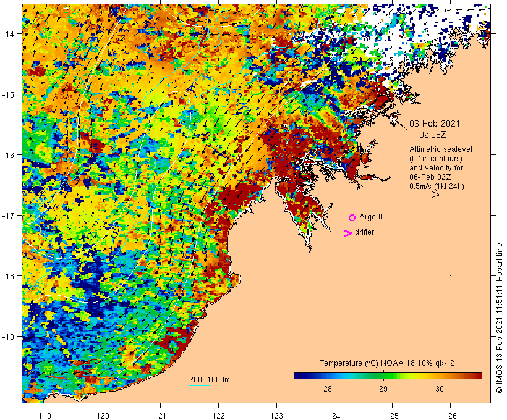Viewport: 507px width, 420px height.
Task: Click the "drifter" legend label
Action: point(364,232)
